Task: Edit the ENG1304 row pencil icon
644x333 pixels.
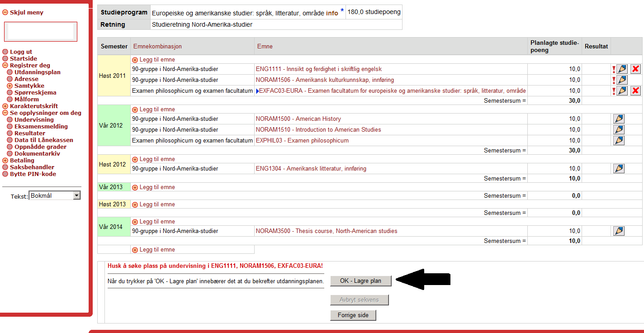Action: click(619, 169)
